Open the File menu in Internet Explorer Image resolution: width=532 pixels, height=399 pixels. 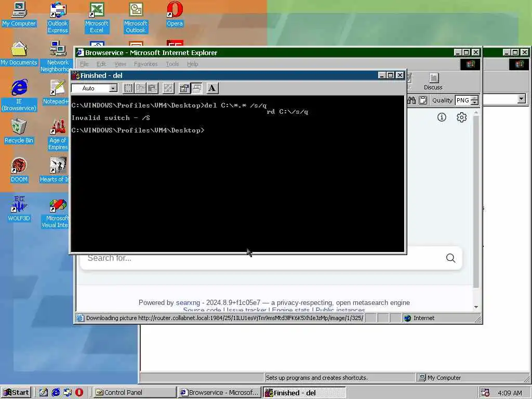84,64
